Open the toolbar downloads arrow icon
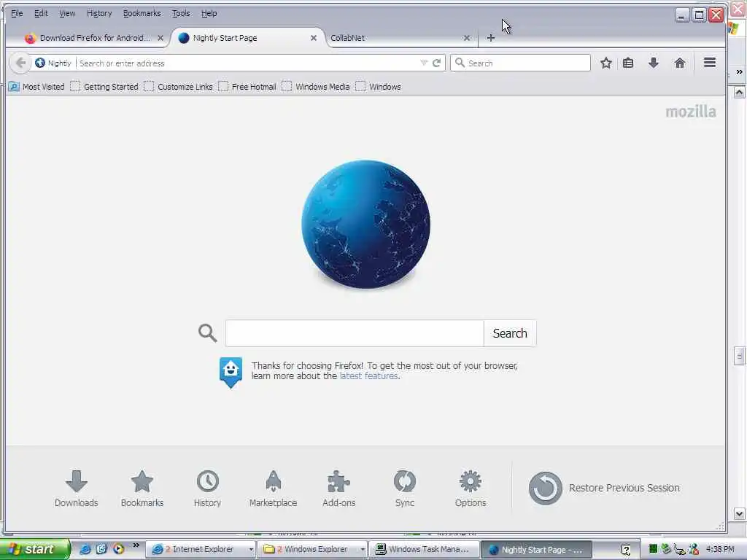 click(654, 63)
